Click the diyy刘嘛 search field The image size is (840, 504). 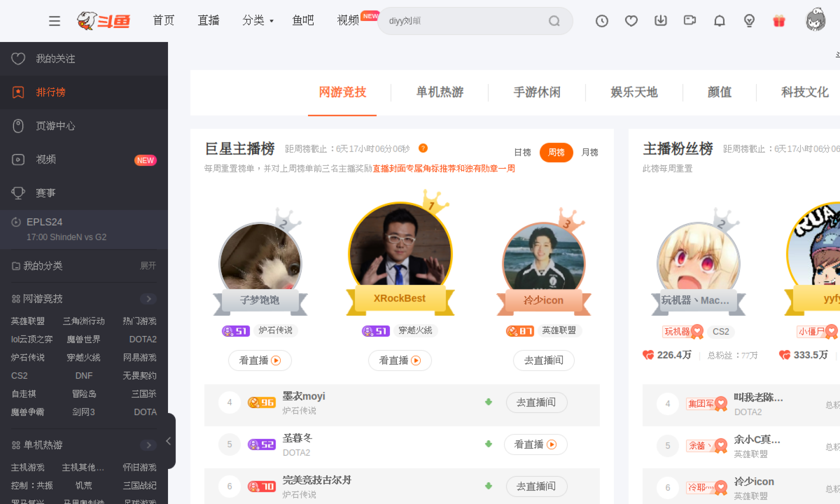pyautogui.click(x=475, y=21)
